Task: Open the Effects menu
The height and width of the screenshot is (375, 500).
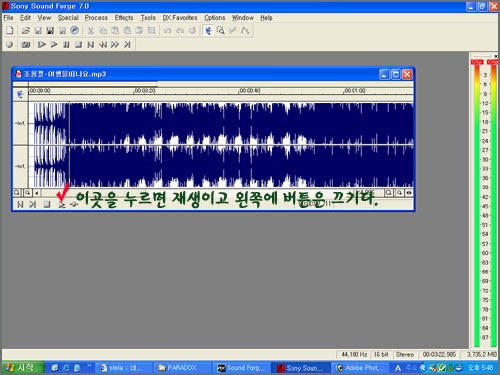Action: 124,18
